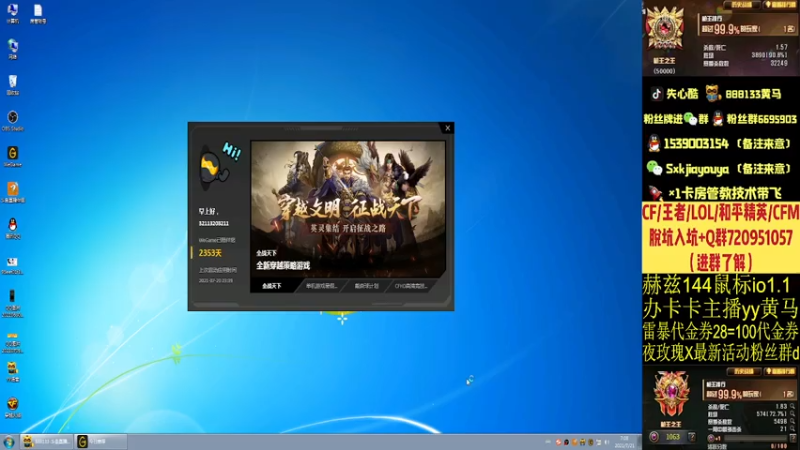Click the 2353天 usage days text
The height and width of the screenshot is (450, 800).
tap(210, 253)
